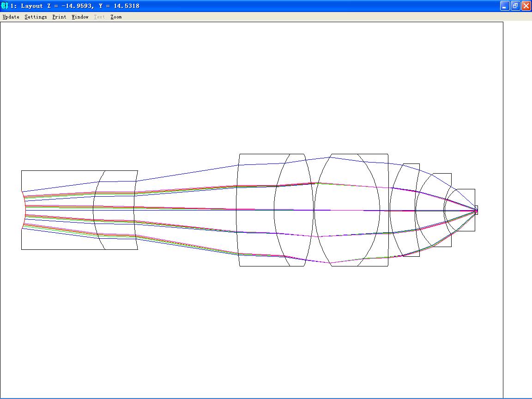Viewport: 532px width, 399px height.
Task: Minimize the Layout window
Action: (x=505, y=6)
